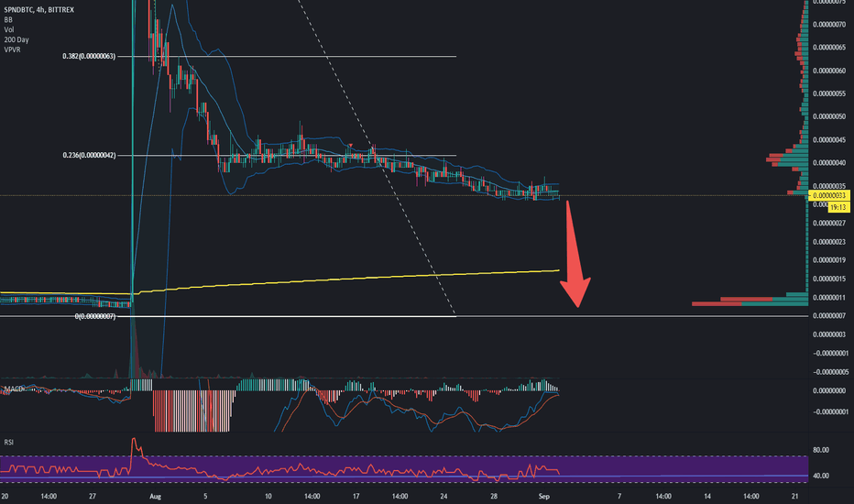Click the 0.00000050 price axis label
The image size is (854, 504).
point(829,116)
